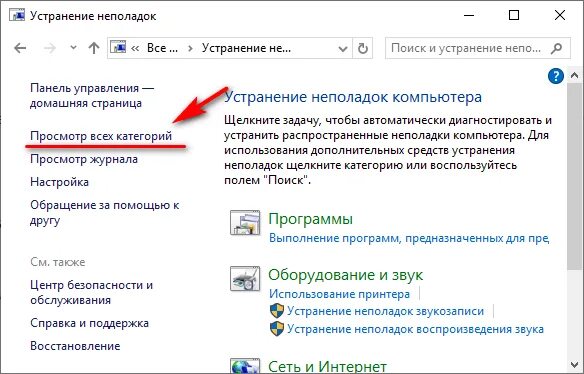Open Выполнение программ, предназначенных для пре… link
The image size is (584, 374).
(409, 238)
